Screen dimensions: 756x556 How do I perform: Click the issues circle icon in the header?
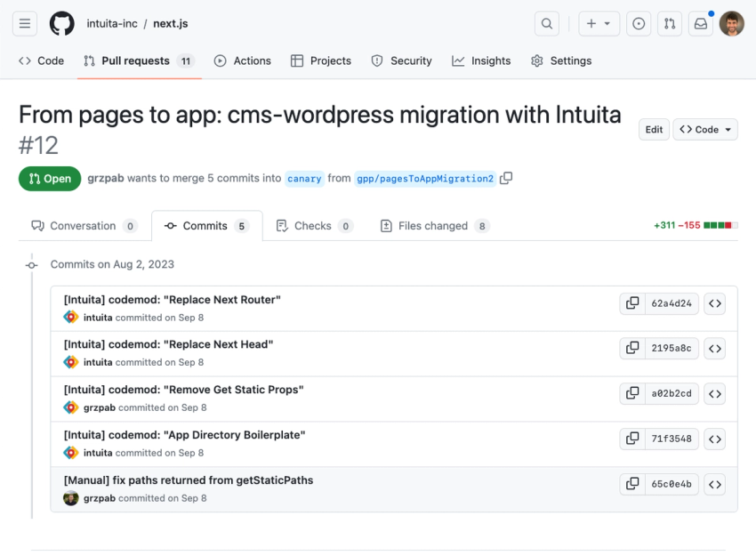coord(639,23)
